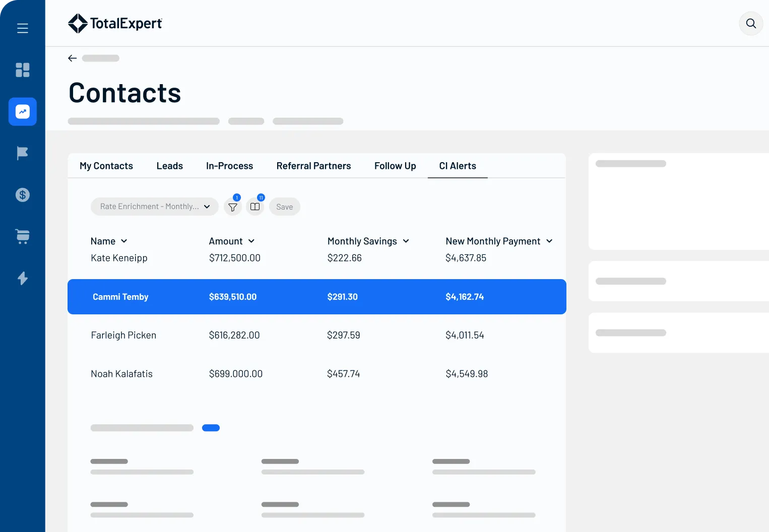Open the Monthly Savings sort dropdown

368,241
